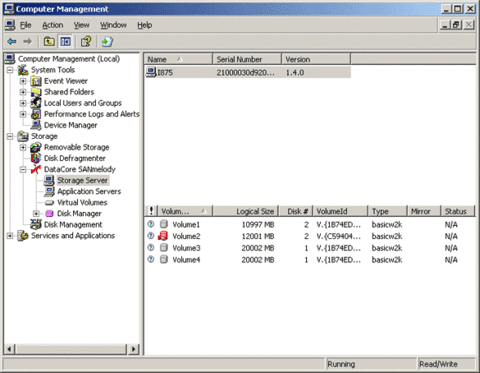The width and height of the screenshot is (480, 373).
Task: Click the tree pane horizontal scrollbar thumb
Action: 71,349
